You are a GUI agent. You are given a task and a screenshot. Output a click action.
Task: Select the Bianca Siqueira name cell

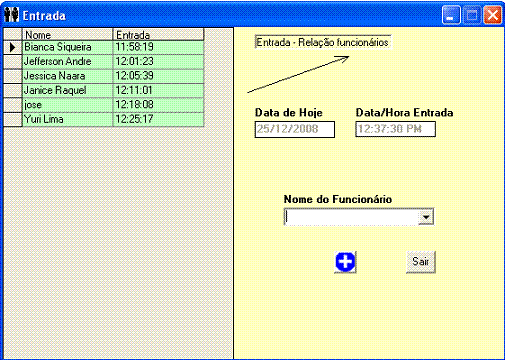pyautogui.click(x=67, y=47)
